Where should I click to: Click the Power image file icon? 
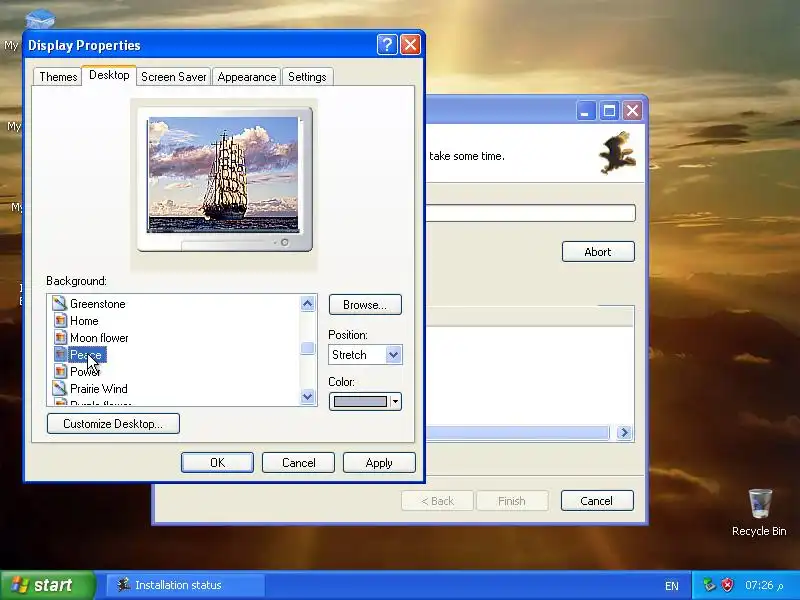[x=60, y=371]
